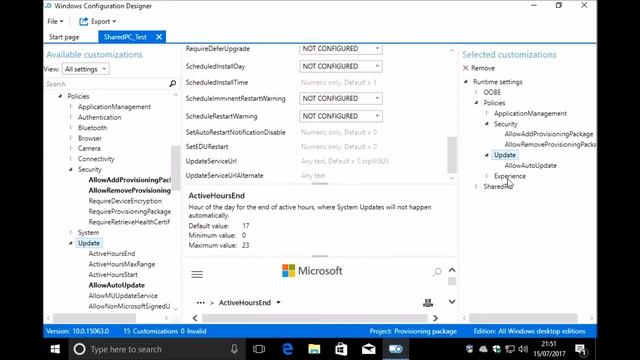Click Remove in Selected customizations

click(479, 68)
